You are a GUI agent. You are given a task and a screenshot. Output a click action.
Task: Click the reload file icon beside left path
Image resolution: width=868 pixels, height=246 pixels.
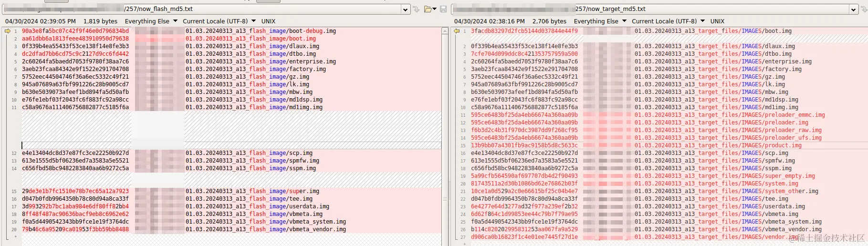click(417, 9)
